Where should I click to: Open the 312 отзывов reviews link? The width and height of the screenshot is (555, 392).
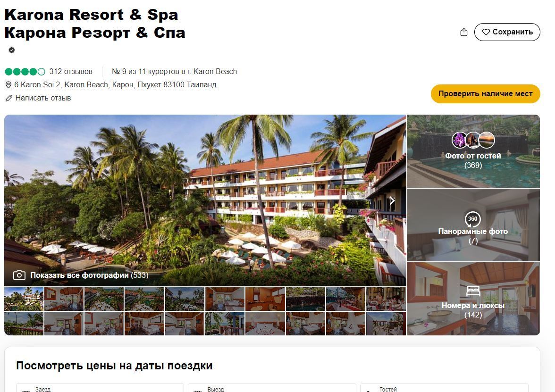pyautogui.click(x=71, y=72)
